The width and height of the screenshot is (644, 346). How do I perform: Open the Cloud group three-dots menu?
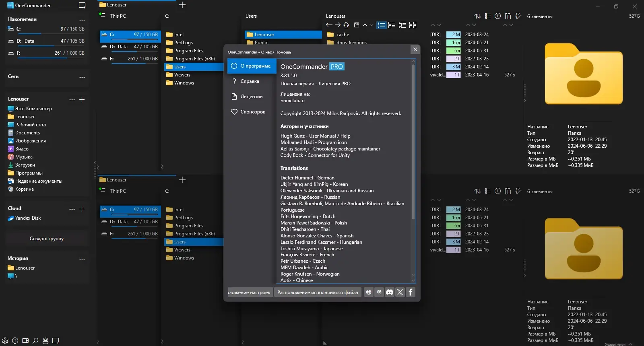(x=72, y=209)
